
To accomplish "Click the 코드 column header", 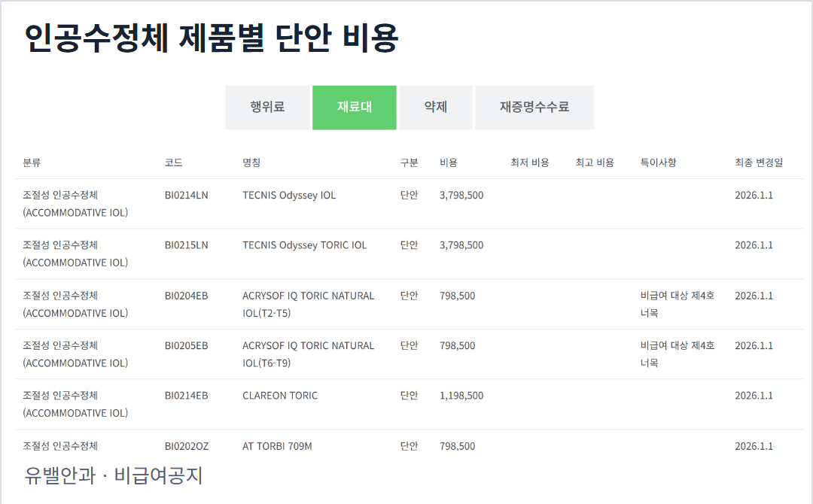I will [x=174, y=162].
